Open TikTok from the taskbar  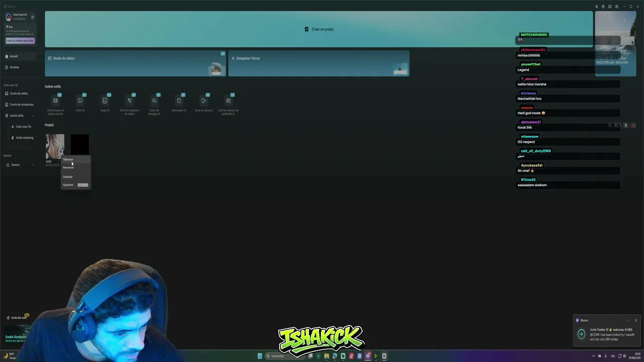coord(351,356)
